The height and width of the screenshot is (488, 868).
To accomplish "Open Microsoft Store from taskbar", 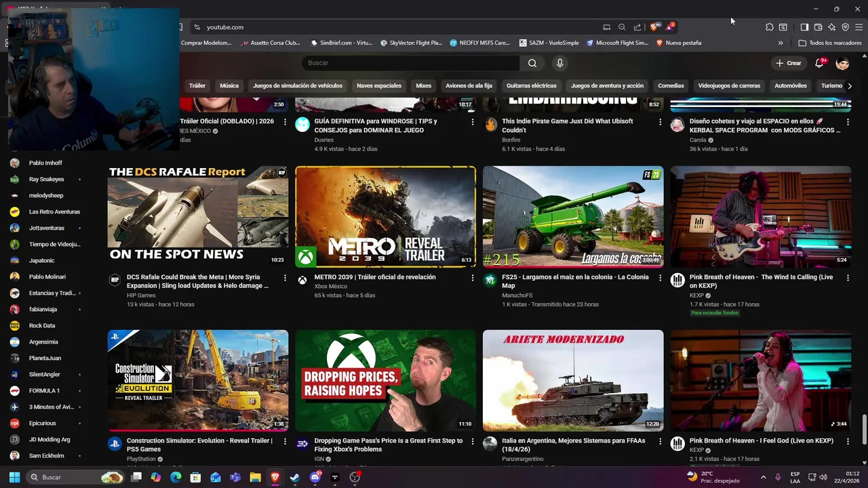I will pyautogui.click(x=195, y=477).
